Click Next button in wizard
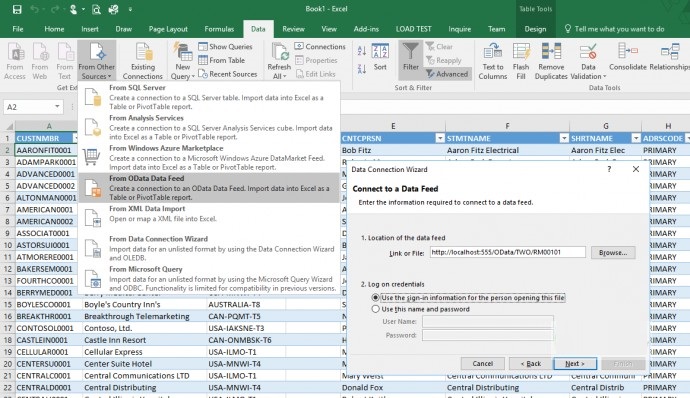 click(x=575, y=363)
